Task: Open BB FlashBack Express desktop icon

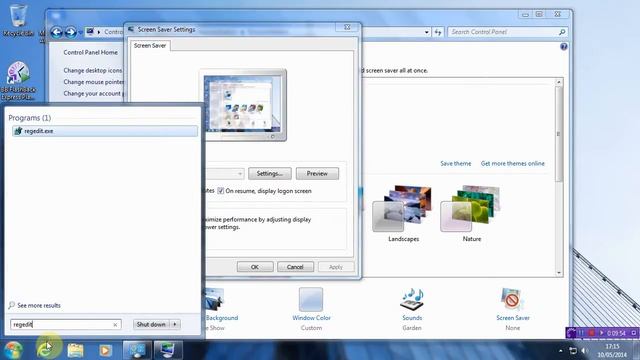Action: (18, 81)
